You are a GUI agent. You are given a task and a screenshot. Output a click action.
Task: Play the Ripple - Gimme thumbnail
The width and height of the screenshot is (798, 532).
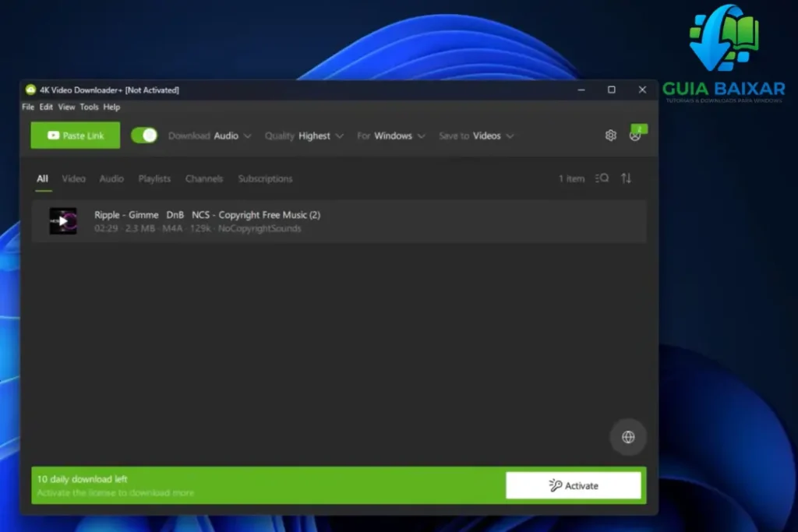(x=63, y=220)
